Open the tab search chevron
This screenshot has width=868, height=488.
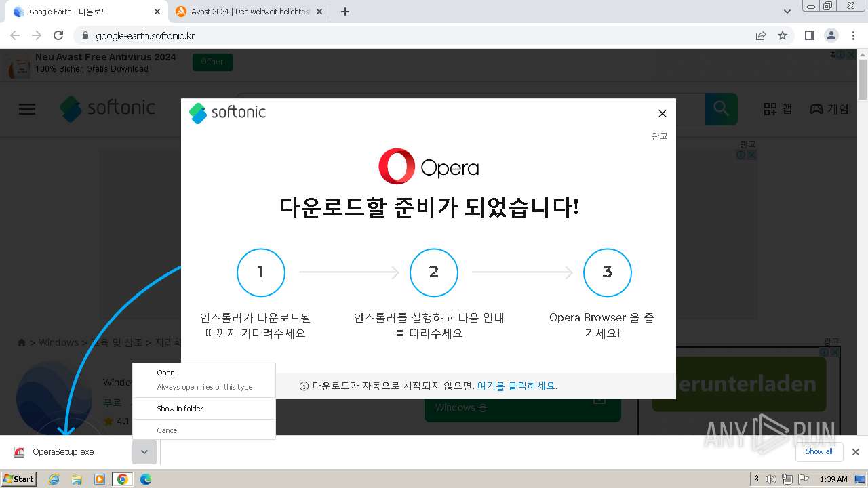[x=787, y=12]
